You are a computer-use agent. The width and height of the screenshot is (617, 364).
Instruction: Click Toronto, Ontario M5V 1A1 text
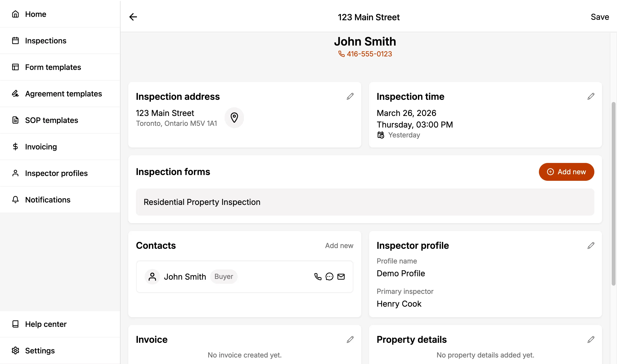click(x=176, y=123)
